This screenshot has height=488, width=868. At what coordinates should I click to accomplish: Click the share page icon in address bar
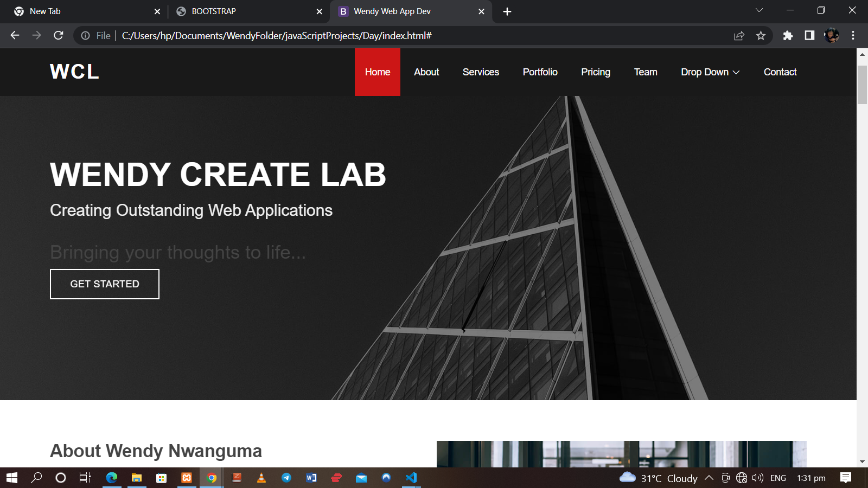[x=739, y=36]
